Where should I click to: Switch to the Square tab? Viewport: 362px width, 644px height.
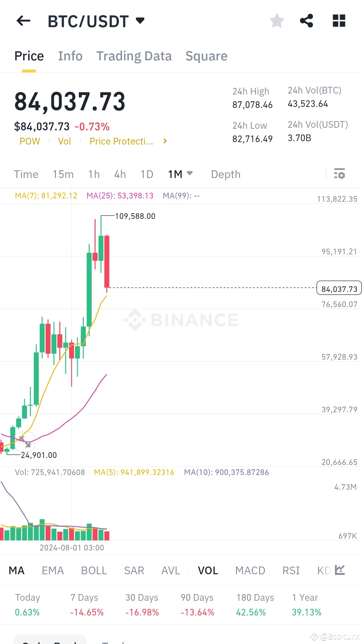(x=206, y=56)
